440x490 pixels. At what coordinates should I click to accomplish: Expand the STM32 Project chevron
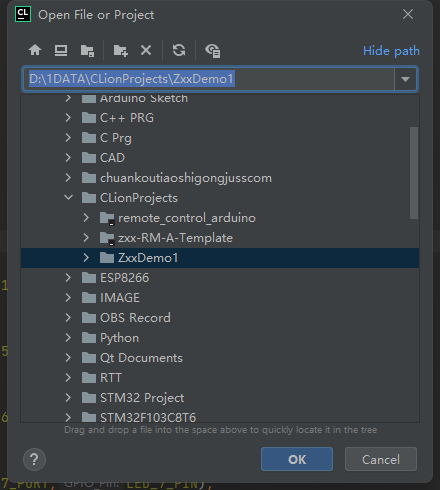tap(68, 398)
